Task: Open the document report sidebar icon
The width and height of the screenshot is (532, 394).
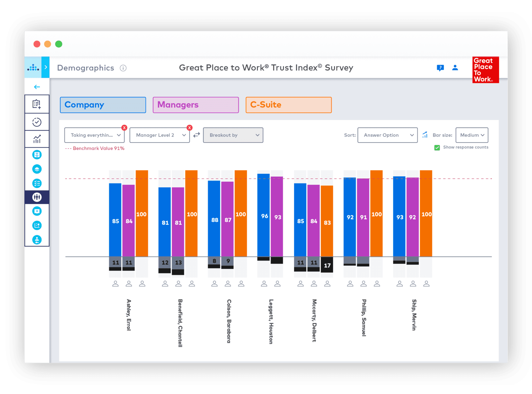Action: (37, 155)
